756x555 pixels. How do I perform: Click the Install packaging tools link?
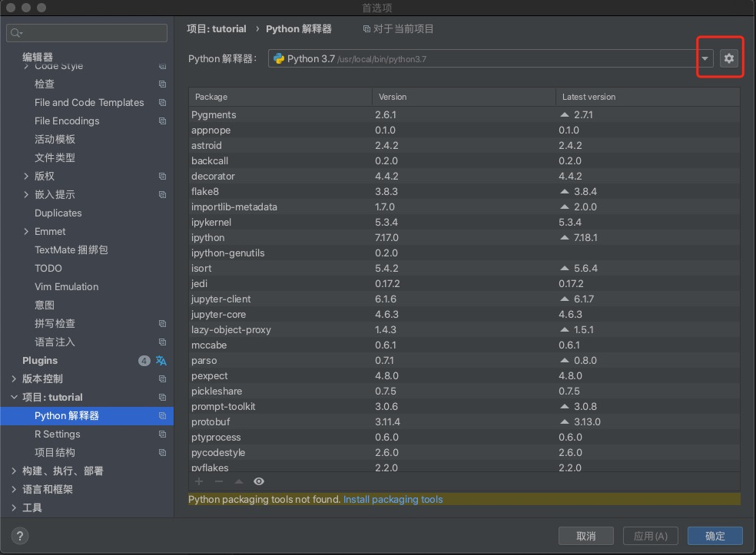pos(393,499)
